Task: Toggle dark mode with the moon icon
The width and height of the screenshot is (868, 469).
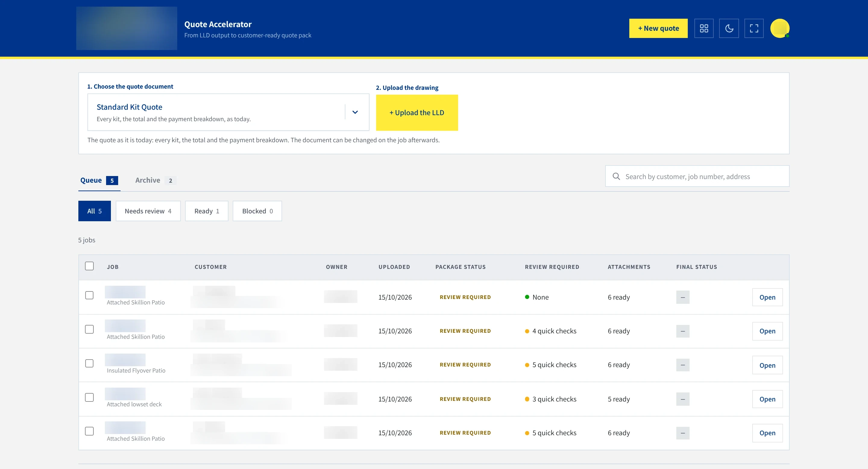Action: click(x=729, y=28)
